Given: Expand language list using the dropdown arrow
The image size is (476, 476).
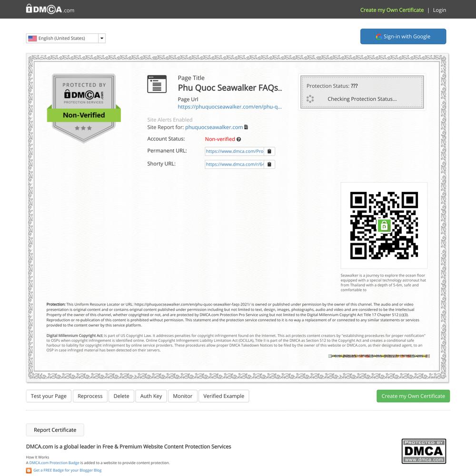Looking at the screenshot, I should (102, 38).
